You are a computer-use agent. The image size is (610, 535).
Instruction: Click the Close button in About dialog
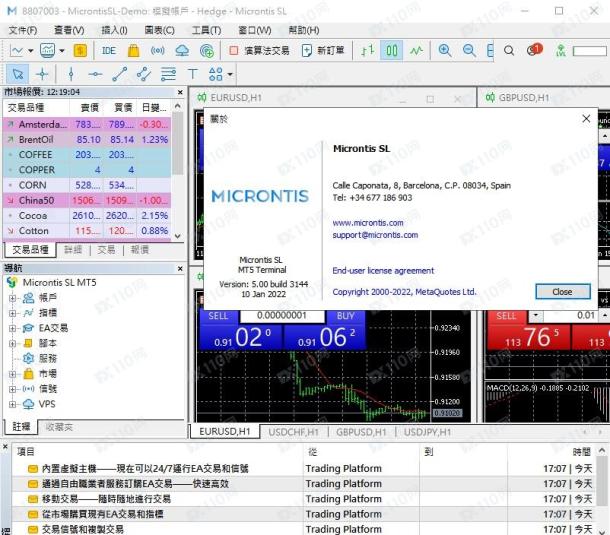563,292
